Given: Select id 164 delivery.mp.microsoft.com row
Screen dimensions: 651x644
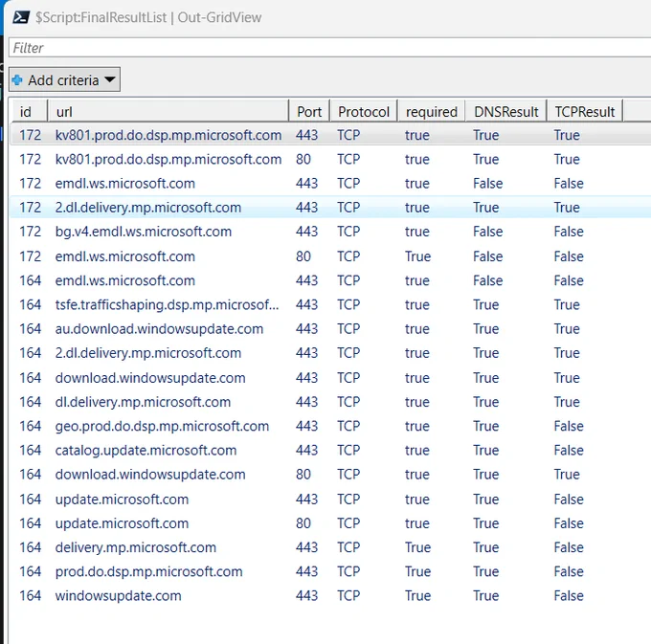Looking at the screenshot, I should tap(330, 547).
